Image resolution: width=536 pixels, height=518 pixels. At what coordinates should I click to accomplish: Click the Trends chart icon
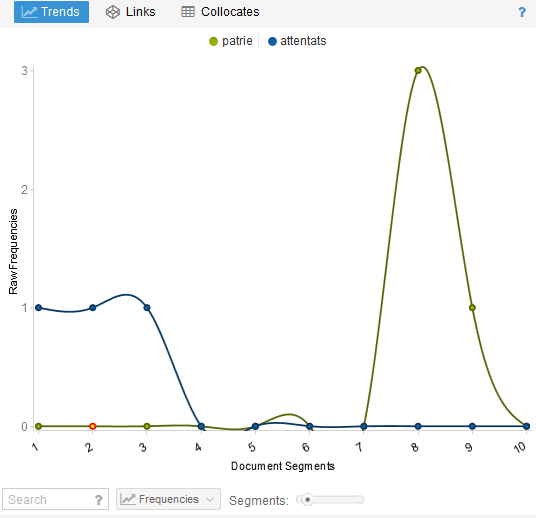pyautogui.click(x=29, y=12)
